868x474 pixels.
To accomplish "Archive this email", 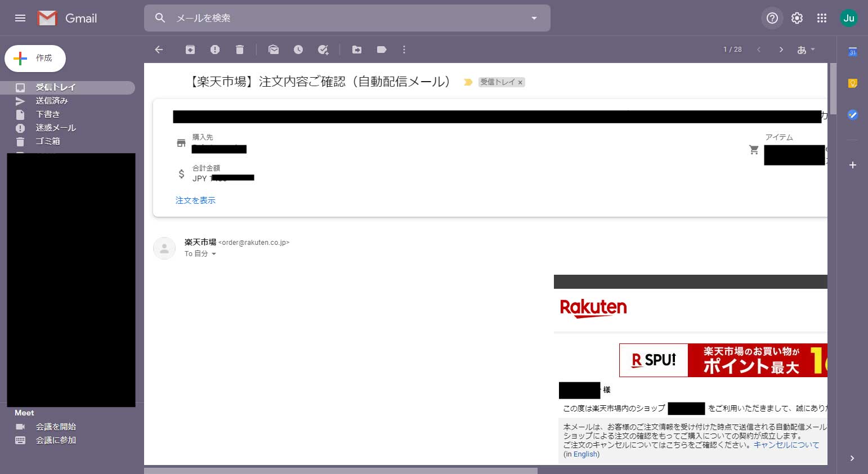I will (190, 50).
